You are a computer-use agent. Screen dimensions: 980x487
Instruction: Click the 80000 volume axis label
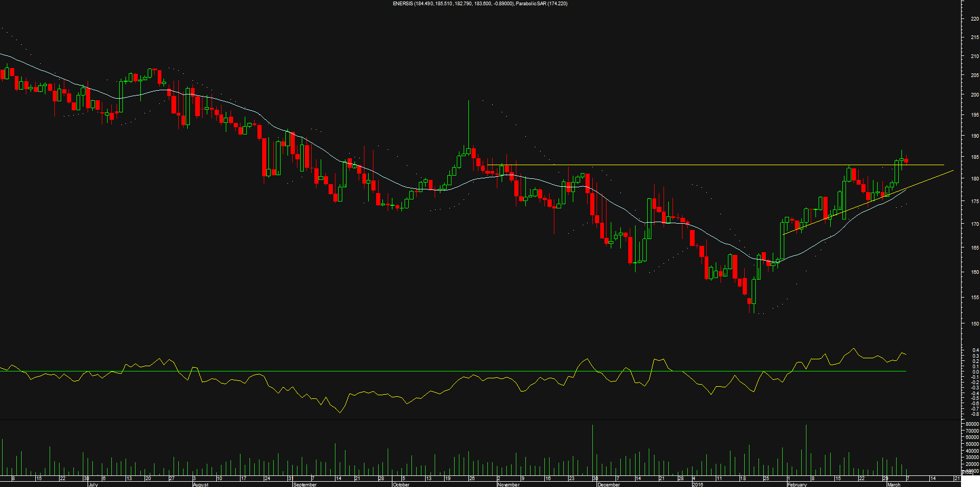972,424
